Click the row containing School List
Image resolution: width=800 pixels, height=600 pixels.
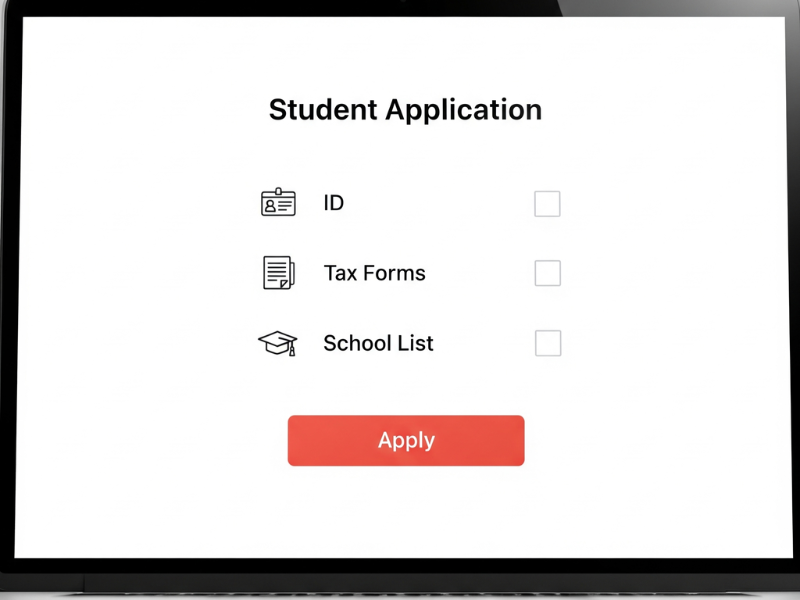pyautogui.click(x=410, y=343)
